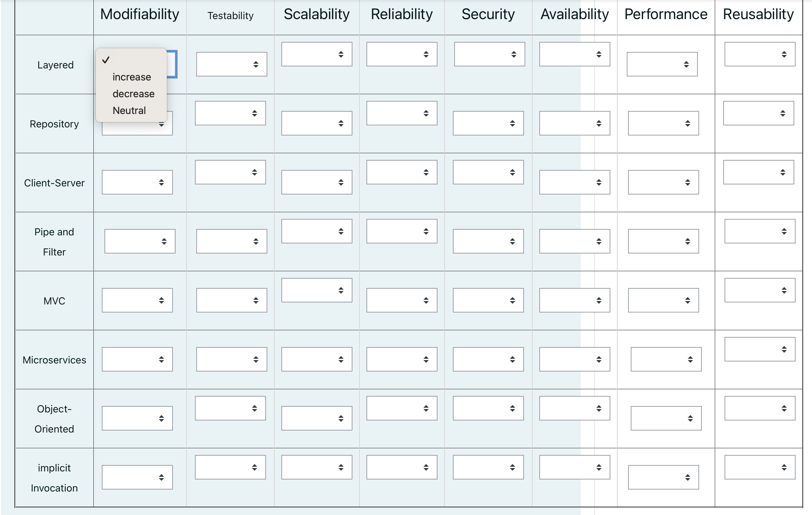
Task: Open the Scalability dropdown for MVC
Action: click(x=316, y=290)
